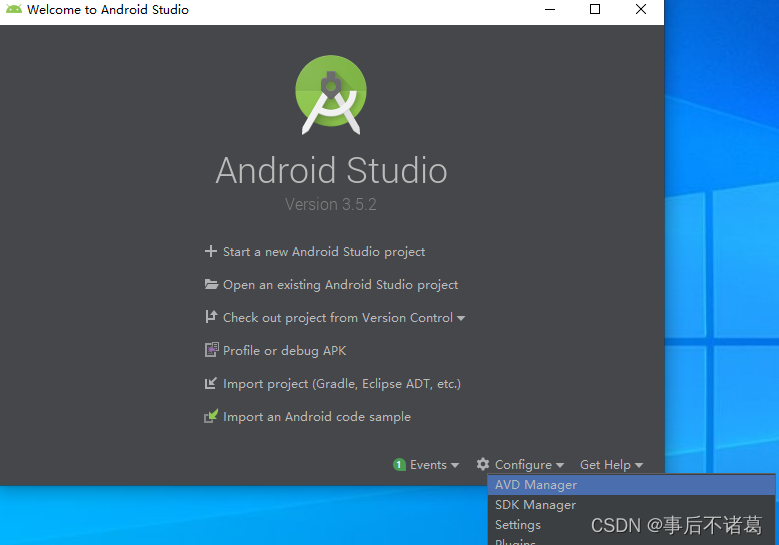Screen dimensions: 779x545
Task: Open the Get Help dropdown
Action: click(611, 465)
